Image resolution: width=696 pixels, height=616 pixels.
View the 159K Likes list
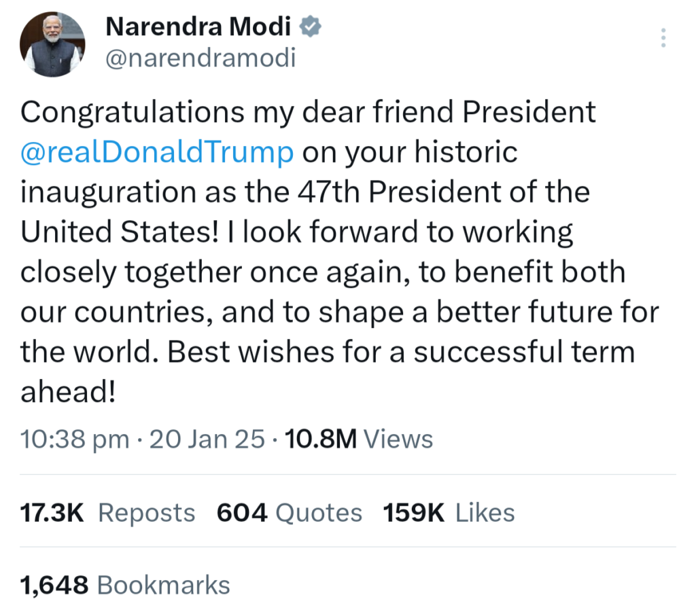pyautogui.click(x=449, y=513)
